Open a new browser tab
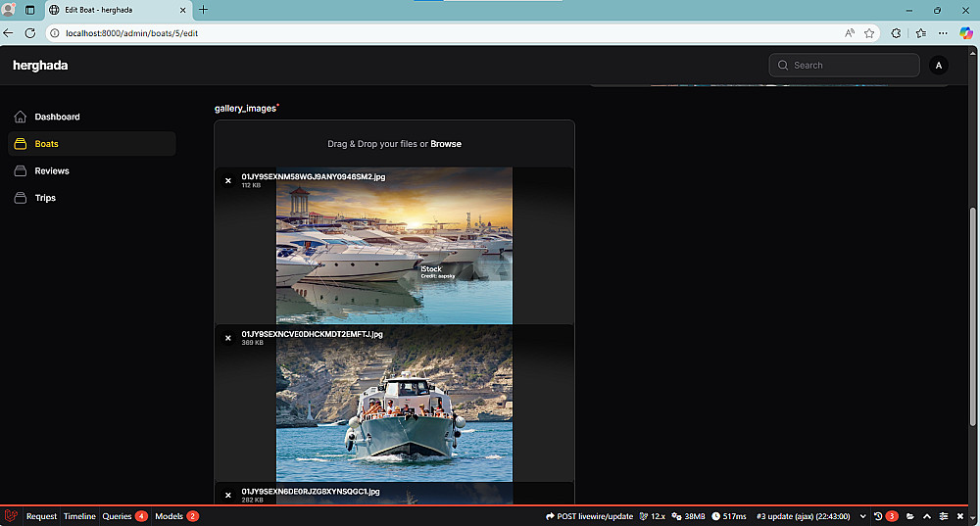980x526 pixels. [203, 10]
